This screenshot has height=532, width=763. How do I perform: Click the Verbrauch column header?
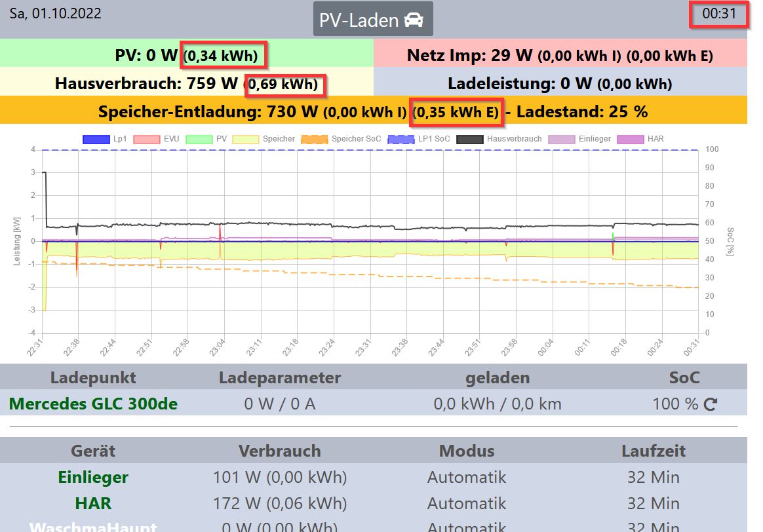point(280,451)
